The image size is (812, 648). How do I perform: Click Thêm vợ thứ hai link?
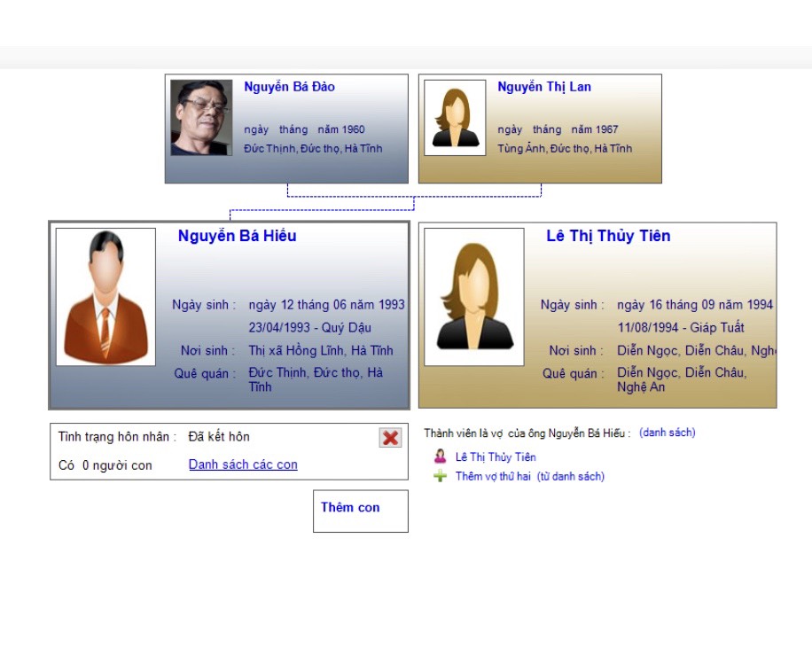[493, 476]
